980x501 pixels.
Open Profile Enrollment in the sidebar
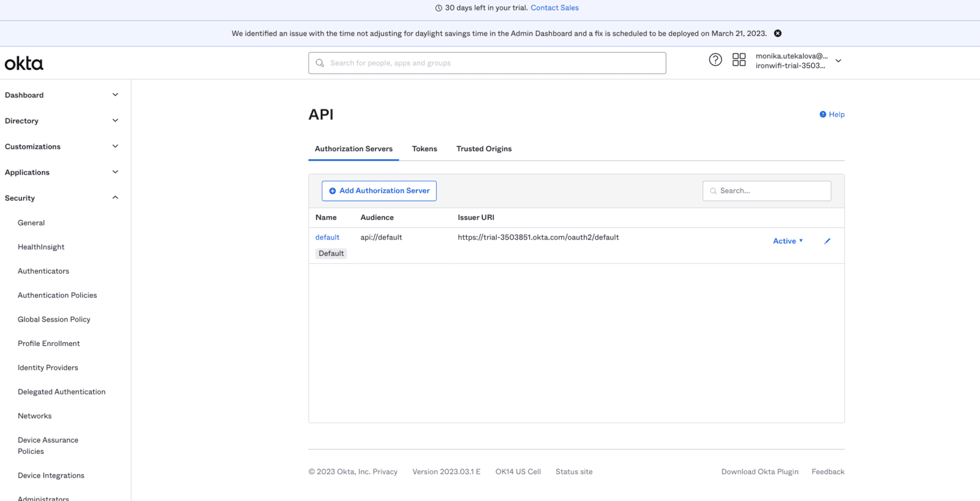click(49, 344)
